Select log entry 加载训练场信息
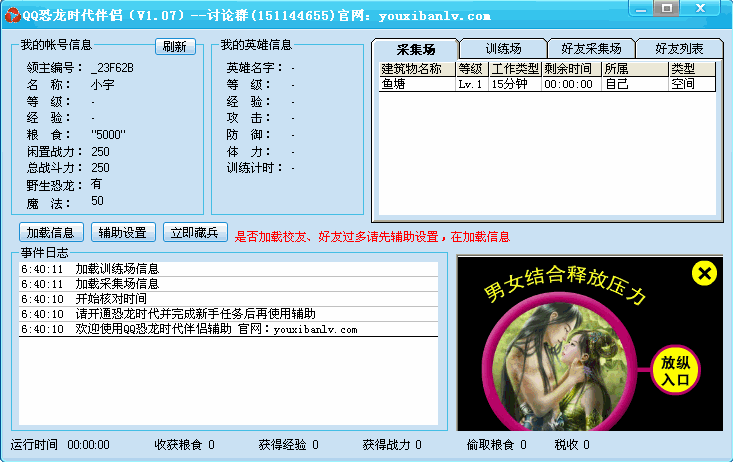Viewport: 733px width, 462px height. pos(229,269)
